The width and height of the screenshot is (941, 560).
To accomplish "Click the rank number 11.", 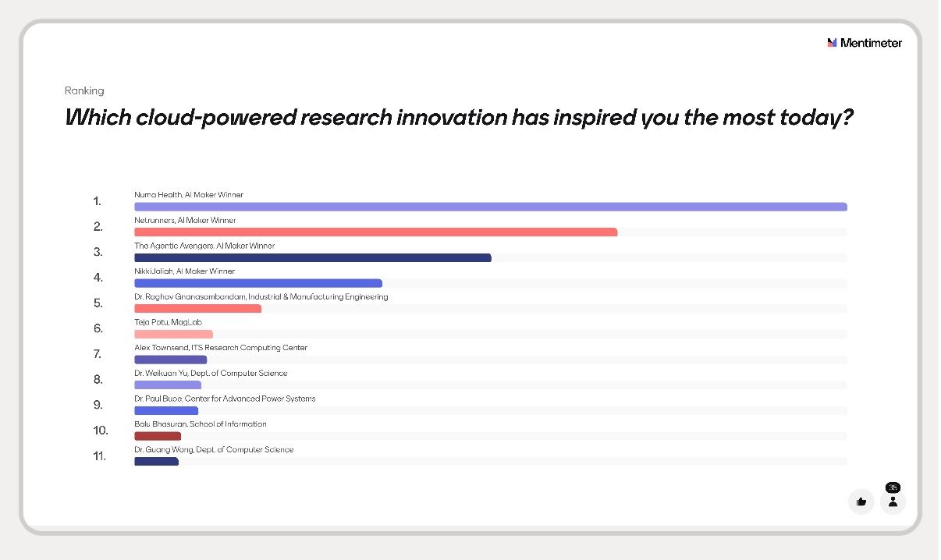I will pyautogui.click(x=99, y=456).
